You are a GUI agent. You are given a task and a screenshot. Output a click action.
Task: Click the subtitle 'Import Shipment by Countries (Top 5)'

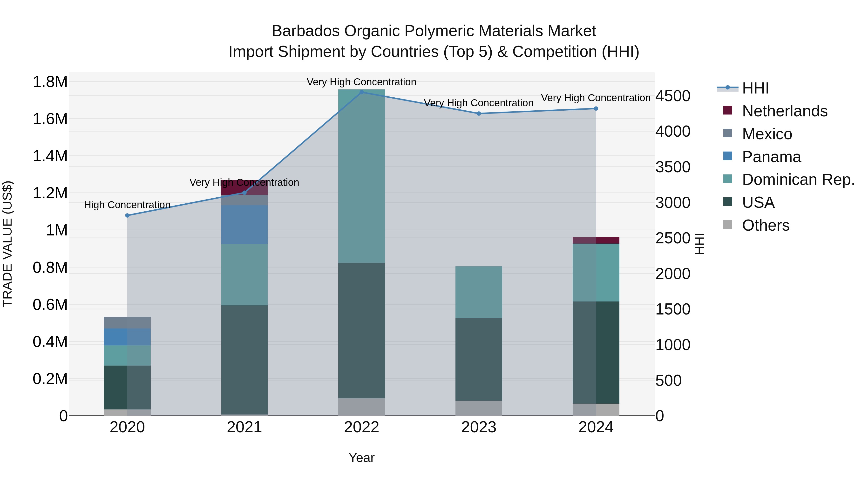[x=360, y=52]
